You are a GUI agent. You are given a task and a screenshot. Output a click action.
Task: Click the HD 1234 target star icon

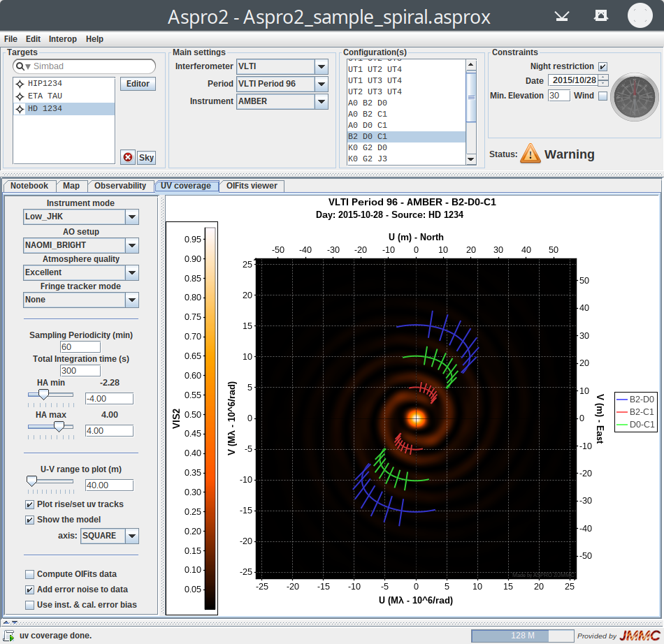[20, 109]
